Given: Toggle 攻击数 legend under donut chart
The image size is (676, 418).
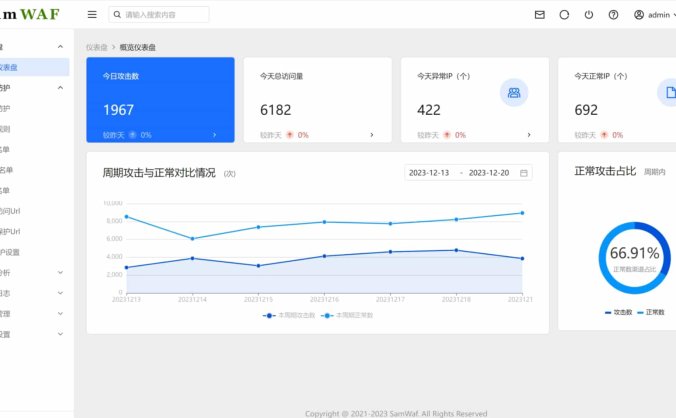Looking at the screenshot, I should (618, 312).
